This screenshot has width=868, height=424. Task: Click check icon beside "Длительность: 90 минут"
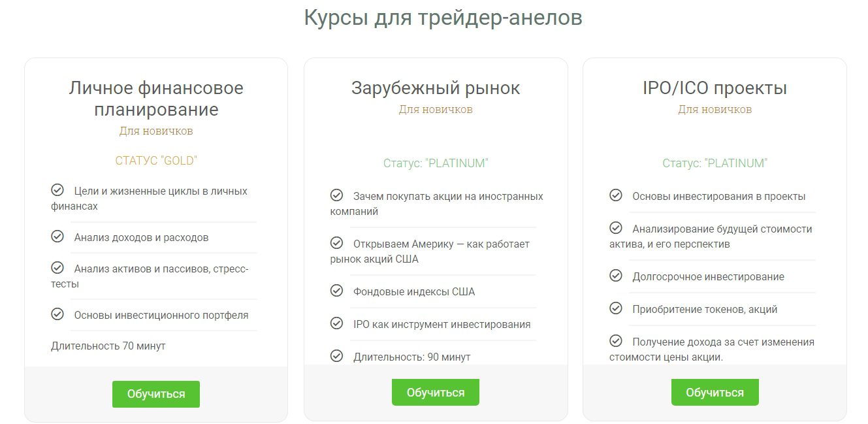click(336, 356)
